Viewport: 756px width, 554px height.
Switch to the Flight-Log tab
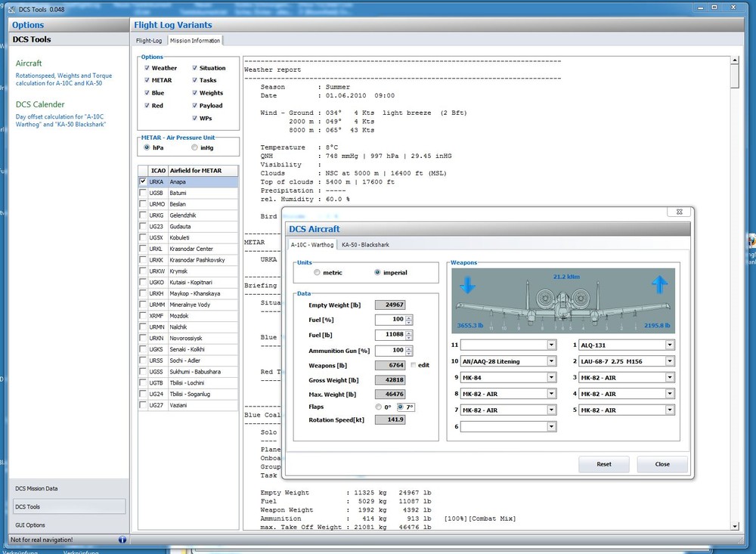(149, 41)
